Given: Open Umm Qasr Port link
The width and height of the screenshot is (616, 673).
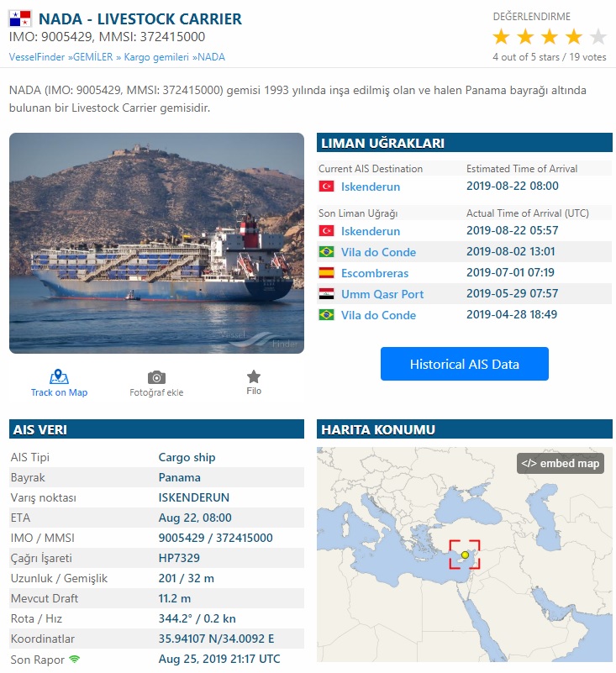Looking at the screenshot, I should point(382,294).
